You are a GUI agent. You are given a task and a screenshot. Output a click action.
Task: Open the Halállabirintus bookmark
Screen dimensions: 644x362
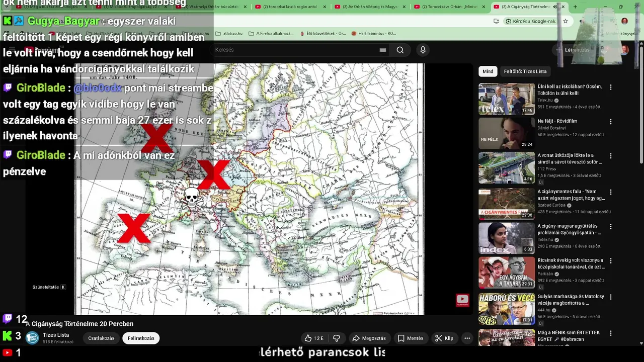coord(373,33)
